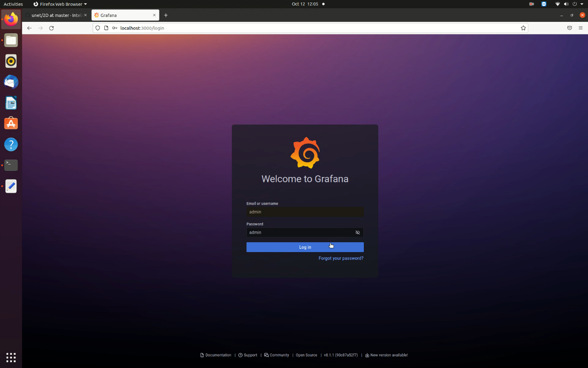Screen dimensions: 588x368
Task: Close the unet/2D at master tab
Action: click(85, 15)
